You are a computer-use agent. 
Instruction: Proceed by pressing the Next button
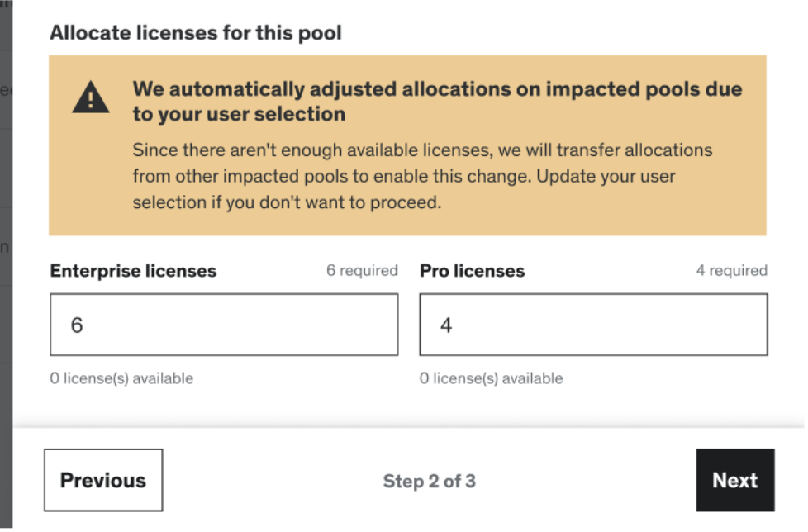tap(734, 481)
